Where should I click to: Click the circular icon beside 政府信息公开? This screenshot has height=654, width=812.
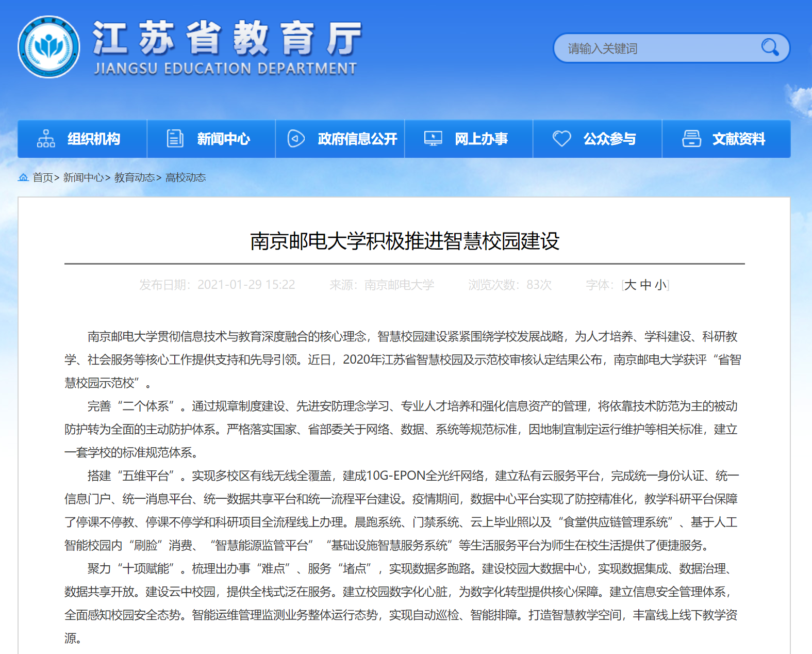pyautogui.click(x=296, y=139)
